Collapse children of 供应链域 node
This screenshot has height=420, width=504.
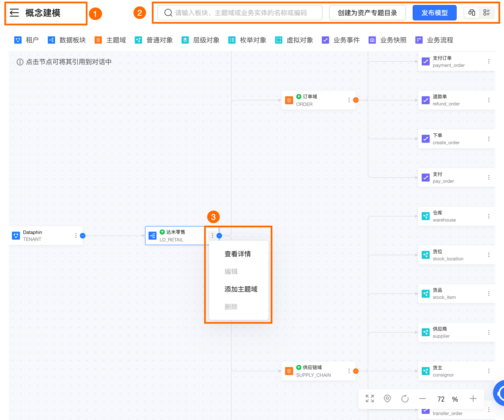(x=356, y=371)
